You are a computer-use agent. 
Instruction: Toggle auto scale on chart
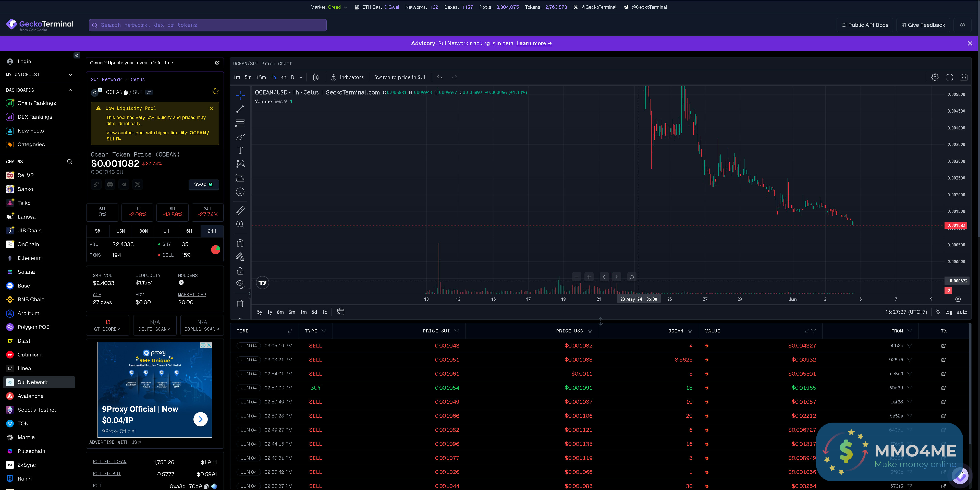click(x=962, y=312)
